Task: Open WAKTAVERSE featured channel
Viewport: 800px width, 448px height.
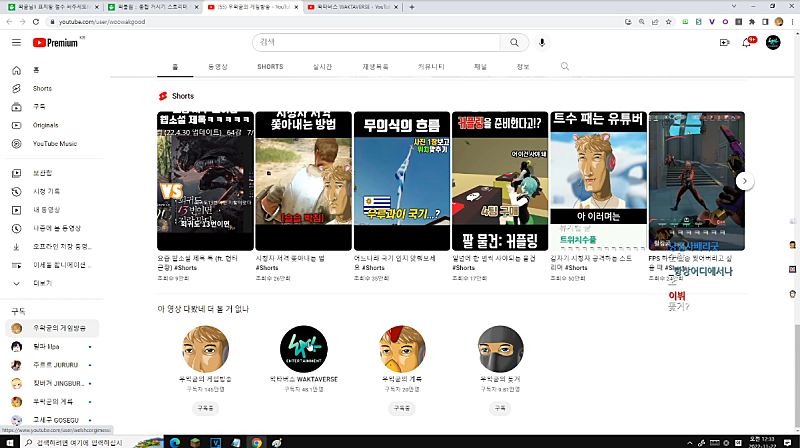Action: tap(304, 349)
